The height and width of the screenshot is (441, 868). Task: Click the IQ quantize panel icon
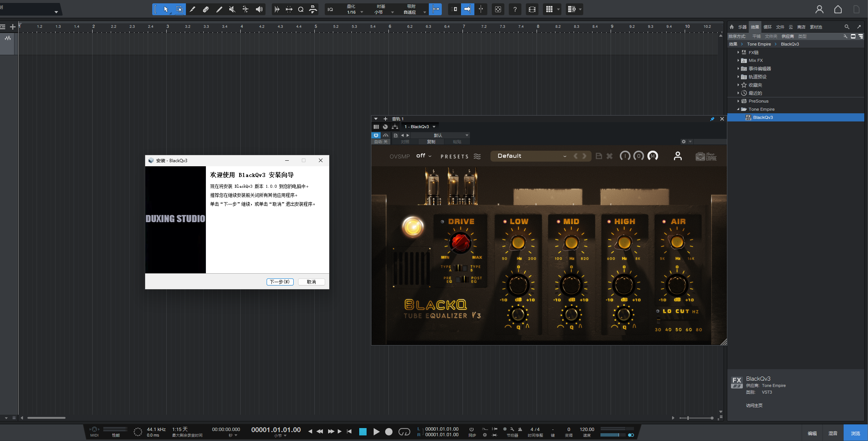click(x=330, y=9)
